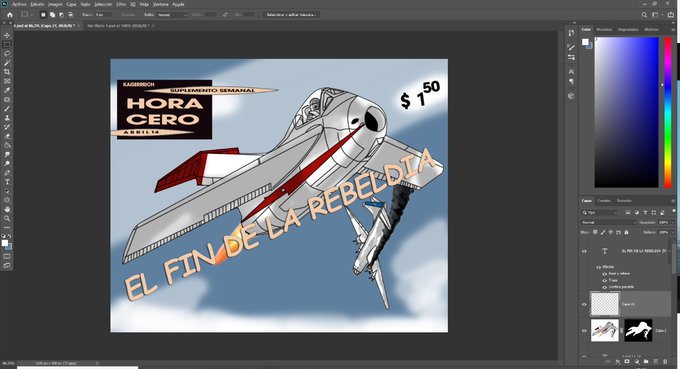Click the delete layer trash icon
Image resolution: width=680 pixels, height=369 pixels.
(x=665, y=361)
